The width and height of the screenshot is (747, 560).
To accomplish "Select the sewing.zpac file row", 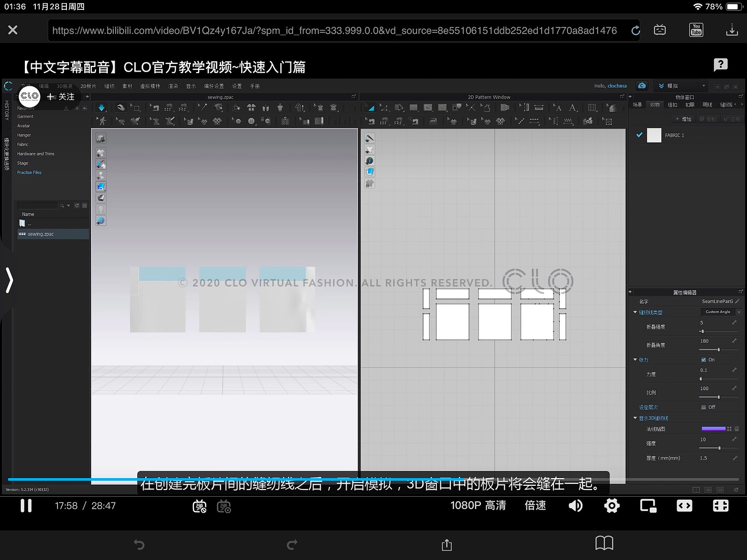I will (x=53, y=234).
